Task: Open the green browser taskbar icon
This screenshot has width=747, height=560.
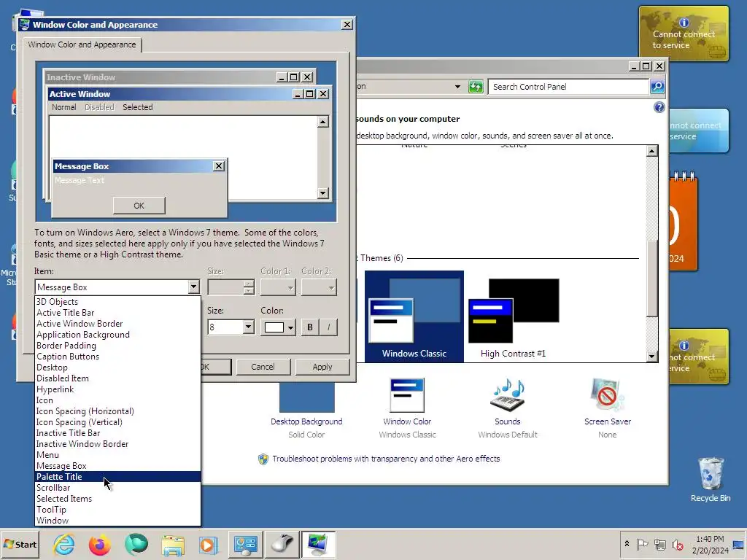Action: [x=136, y=544]
